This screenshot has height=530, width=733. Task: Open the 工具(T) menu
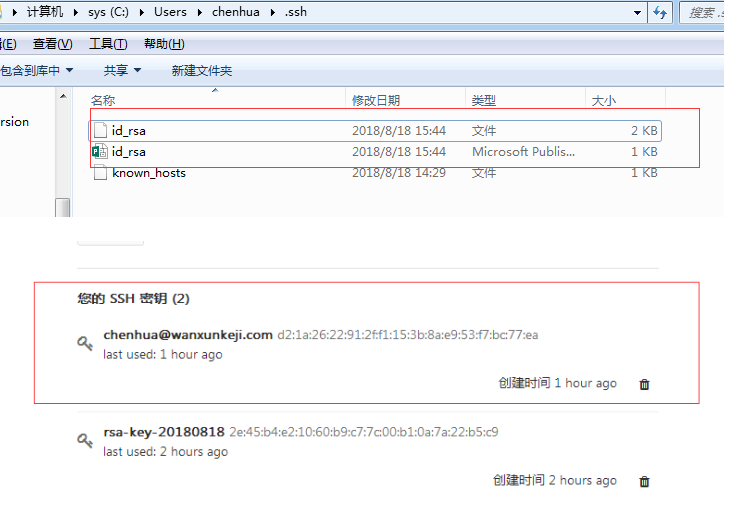coord(108,44)
